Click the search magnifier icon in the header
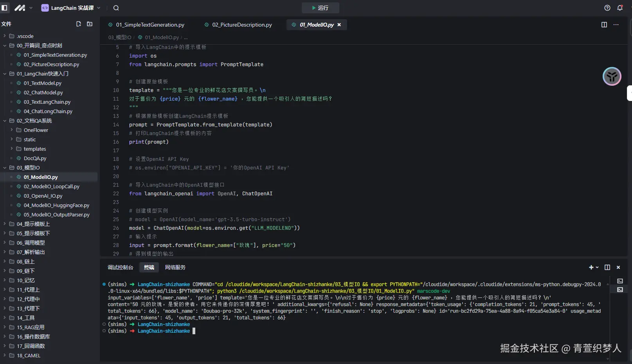 (x=116, y=8)
